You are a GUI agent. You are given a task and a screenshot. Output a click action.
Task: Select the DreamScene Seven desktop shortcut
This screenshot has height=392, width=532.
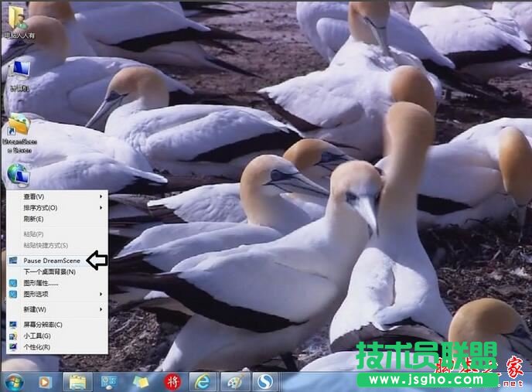tap(19, 131)
